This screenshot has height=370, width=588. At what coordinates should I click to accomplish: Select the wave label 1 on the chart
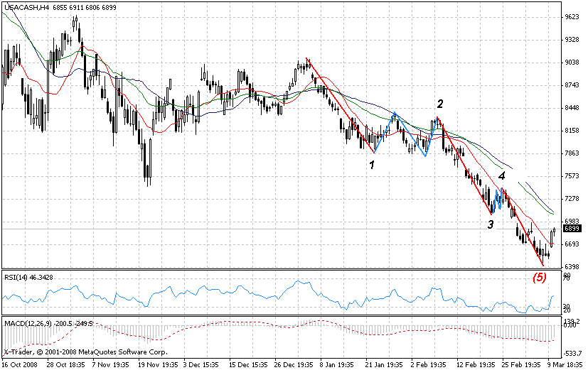point(371,164)
